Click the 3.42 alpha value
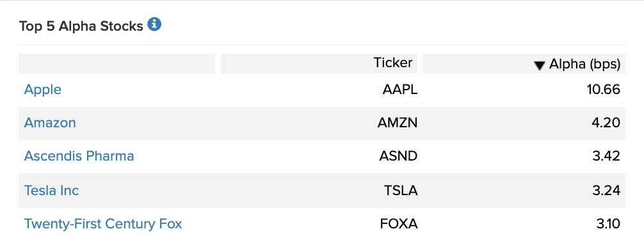This screenshot has height=245, width=644. coord(607,156)
